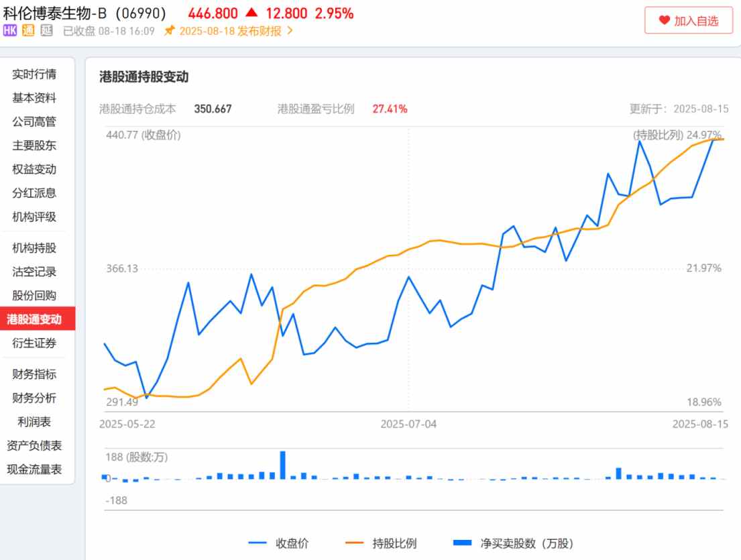This screenshot has height=560, width=741.
Task: Select 沽空记录 in the sidebar
Action: (34, 272)
